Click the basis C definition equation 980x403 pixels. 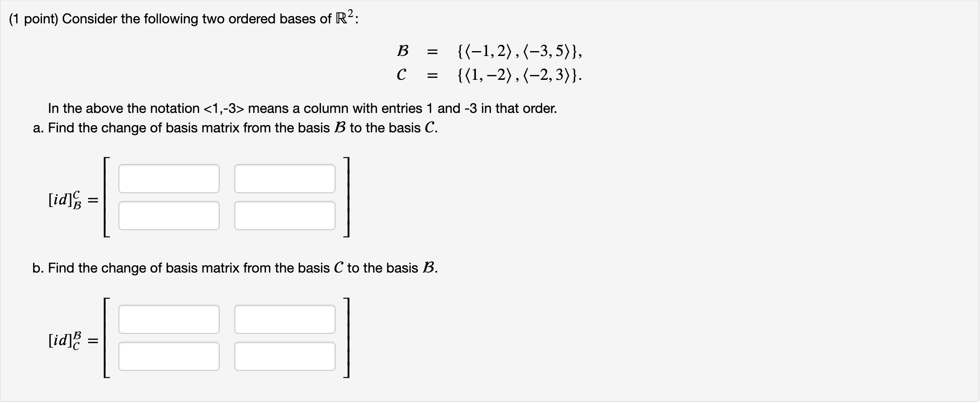(x=487, y=74)
